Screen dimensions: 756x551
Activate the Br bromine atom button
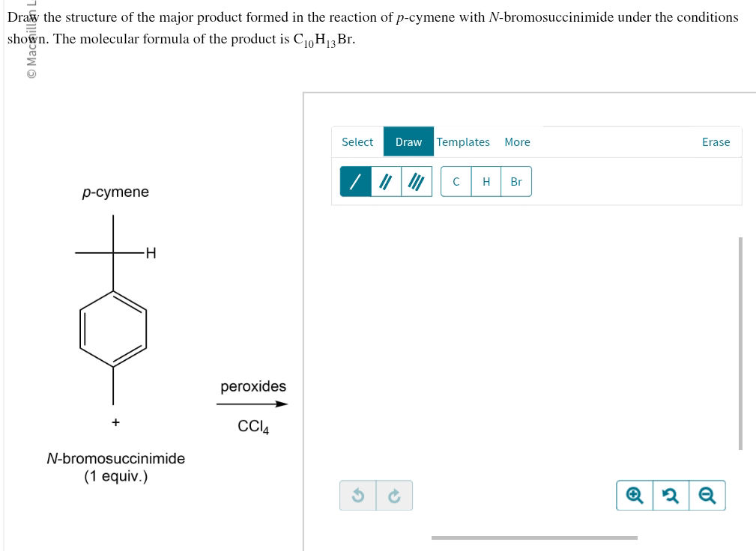click(x=515, y=181)
